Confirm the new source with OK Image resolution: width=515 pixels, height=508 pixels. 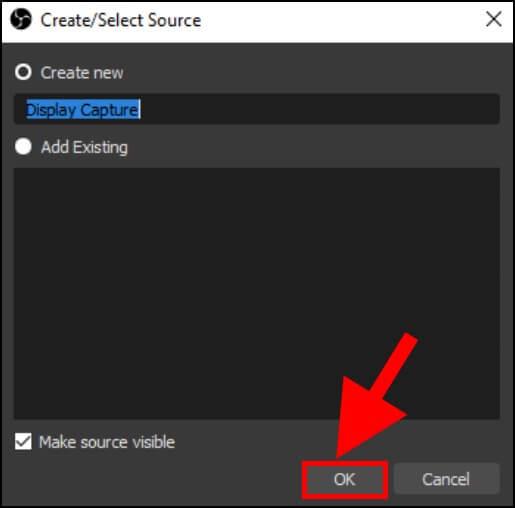click(345, 479)
